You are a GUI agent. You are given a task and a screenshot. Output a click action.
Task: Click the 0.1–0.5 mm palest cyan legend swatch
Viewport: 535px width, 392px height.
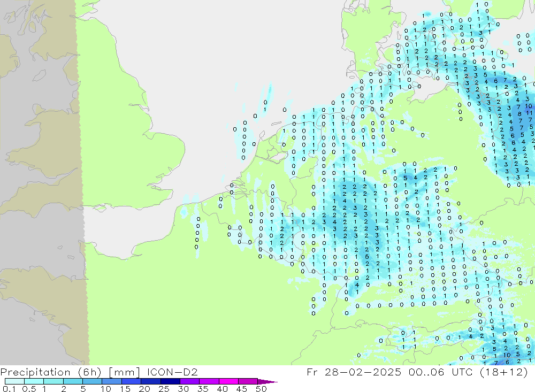pos(14,381)
